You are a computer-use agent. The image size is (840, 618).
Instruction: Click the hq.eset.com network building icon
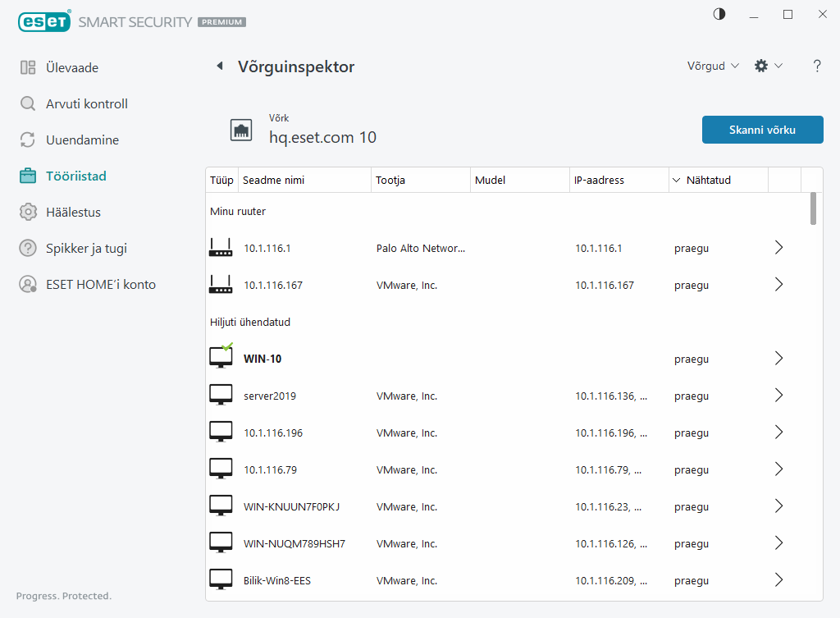click(x=240, y=129)
